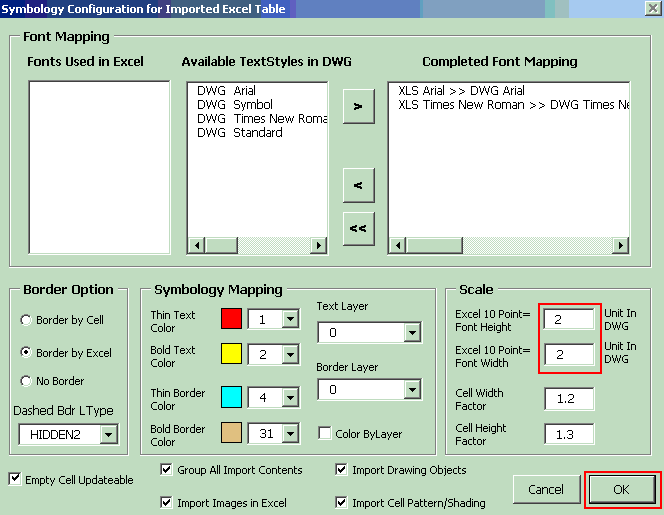Screen dimensions: 664x515
Task: Click the Cancel button
Action: pyautogui.click(x=546, y=490)
